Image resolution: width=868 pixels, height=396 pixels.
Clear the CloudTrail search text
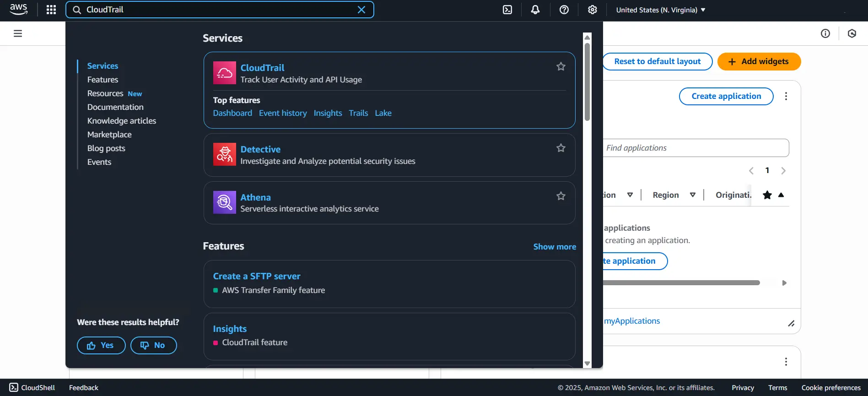point(361,10)
